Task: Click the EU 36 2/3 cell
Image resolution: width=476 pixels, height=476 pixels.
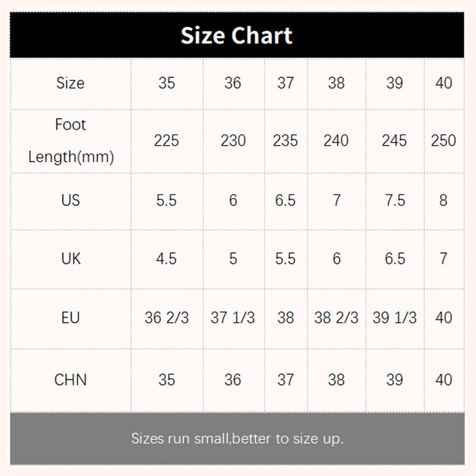Action: [167, 318]
